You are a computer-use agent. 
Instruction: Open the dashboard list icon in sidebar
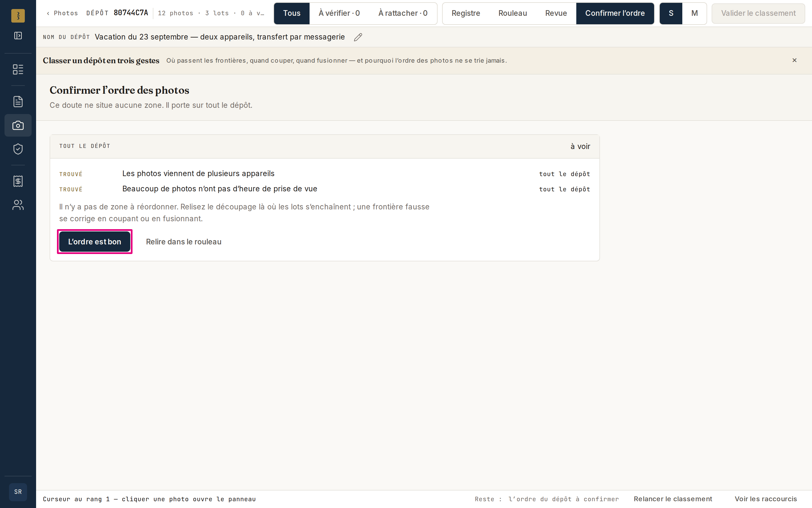coord(18,69)
